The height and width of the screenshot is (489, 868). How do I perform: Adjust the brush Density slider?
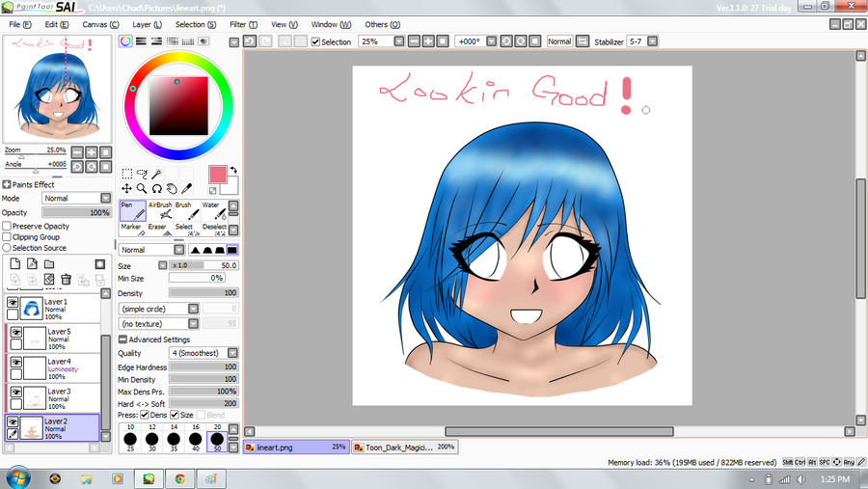[203, 292]
